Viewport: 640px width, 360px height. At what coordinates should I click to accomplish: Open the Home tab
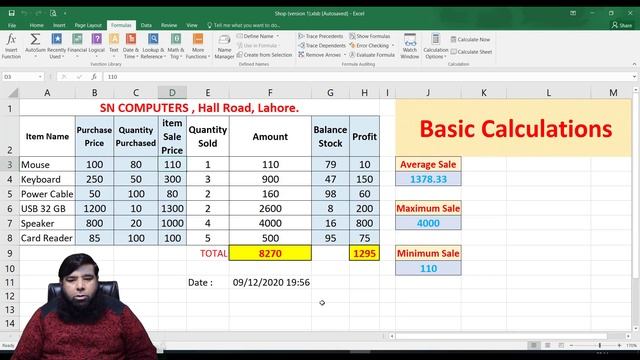(x=36, y=25)
